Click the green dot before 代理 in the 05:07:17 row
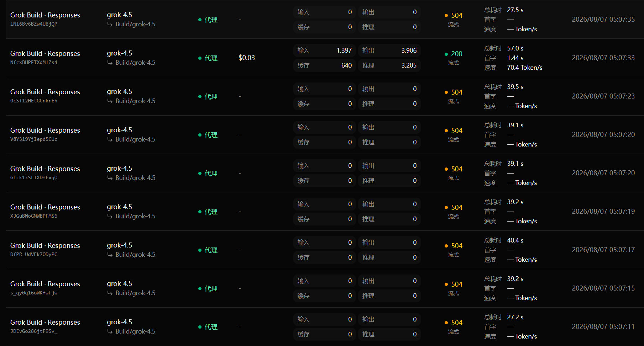Image resolution: width=644 pixels, height=346 pixels. [200, 250]
